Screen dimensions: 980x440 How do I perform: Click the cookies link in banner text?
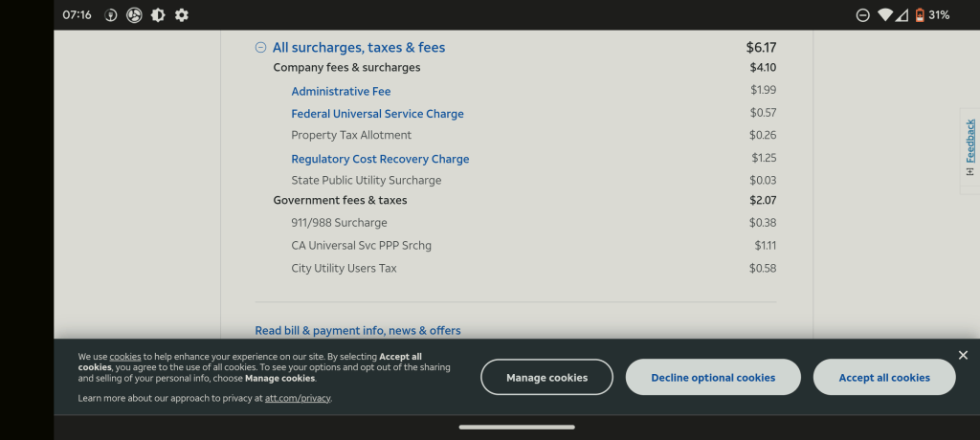(x=125, y=357)
